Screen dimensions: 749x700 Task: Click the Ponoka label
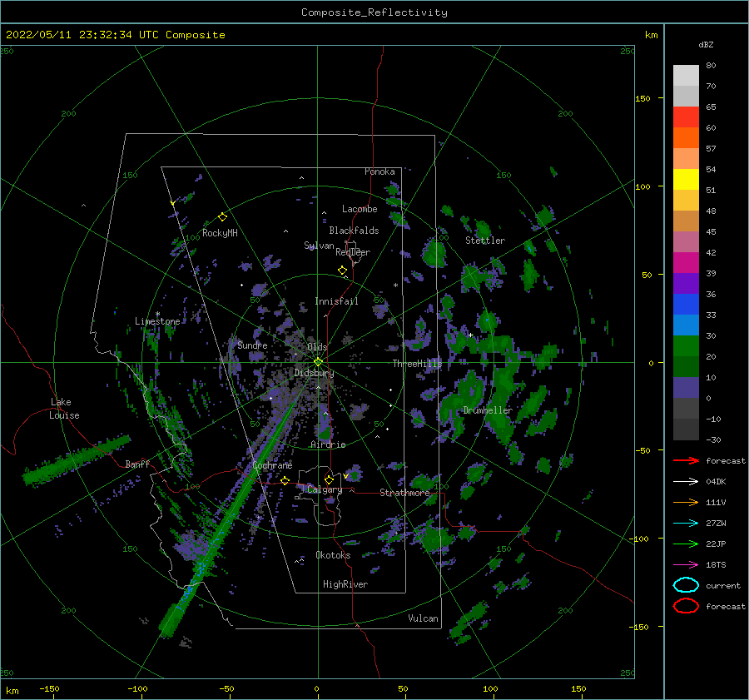379,171
